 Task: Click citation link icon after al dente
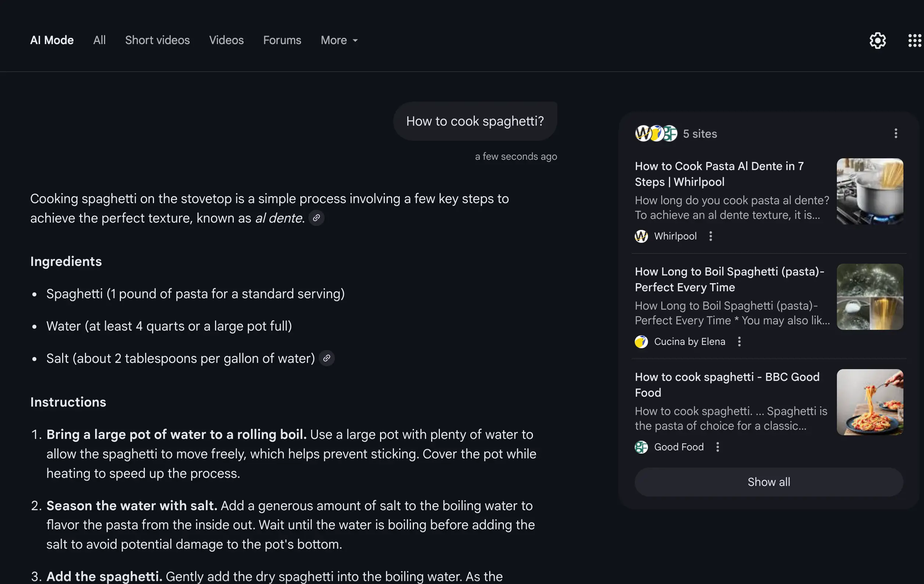[316, 218]
